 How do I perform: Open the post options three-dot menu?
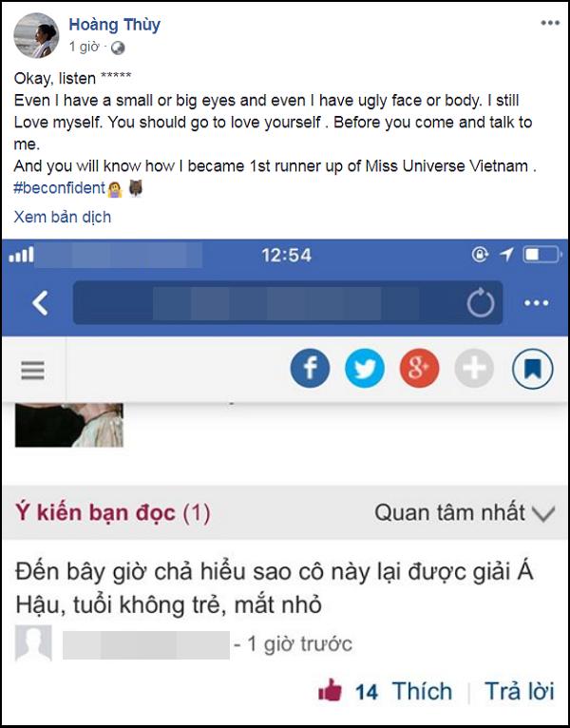tap(550, 23)
